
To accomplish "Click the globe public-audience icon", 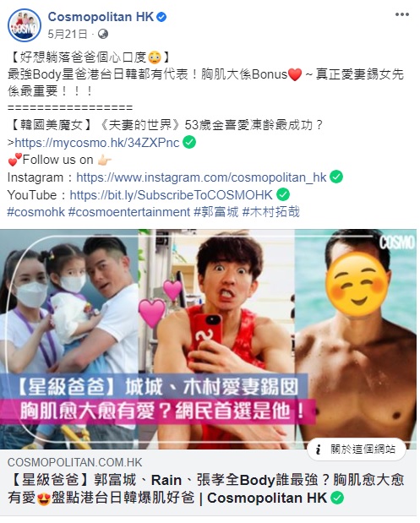I will tap(103, 34).
